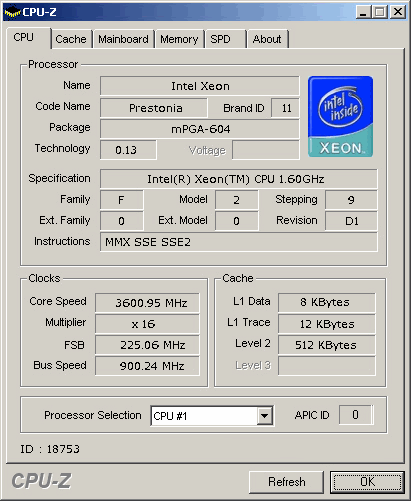Image resolution: width=411 pixels, height=501 pixels.
Task: Click the Ext. Family value 0
Action: [122, 221]
